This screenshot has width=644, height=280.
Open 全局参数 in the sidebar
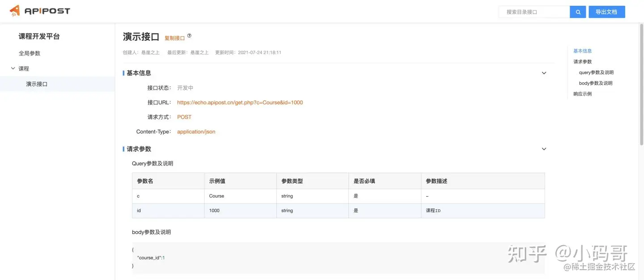point(30,53)
